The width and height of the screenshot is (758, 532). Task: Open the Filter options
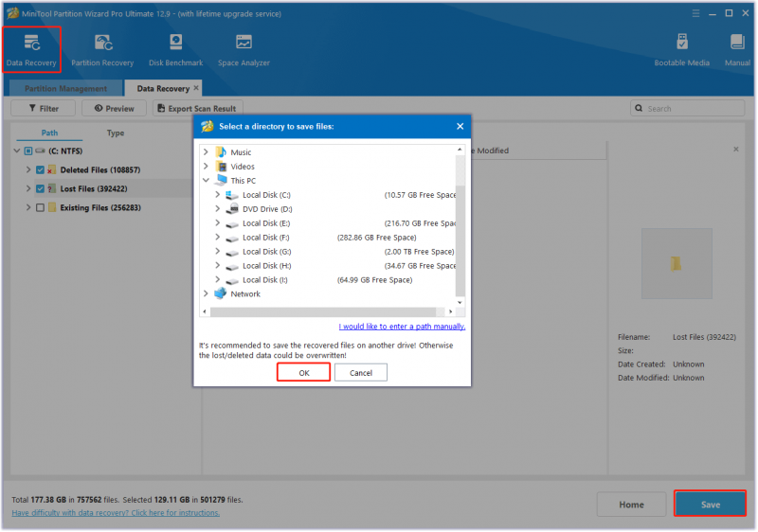point(44,108)
